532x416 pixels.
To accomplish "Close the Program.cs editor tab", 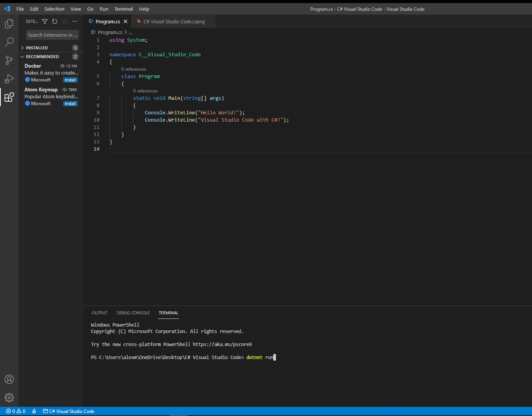I will coord(126,21).
